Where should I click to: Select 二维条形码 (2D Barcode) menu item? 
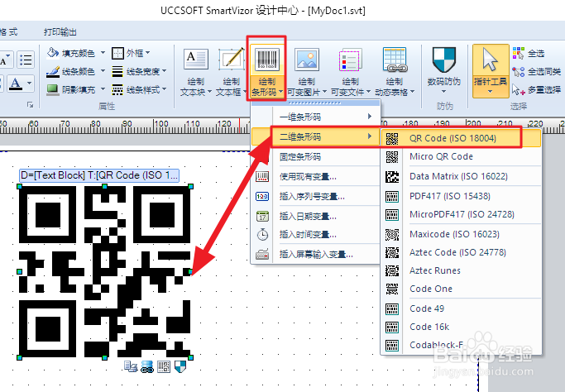pyautogui.click(x=315, y=136)
